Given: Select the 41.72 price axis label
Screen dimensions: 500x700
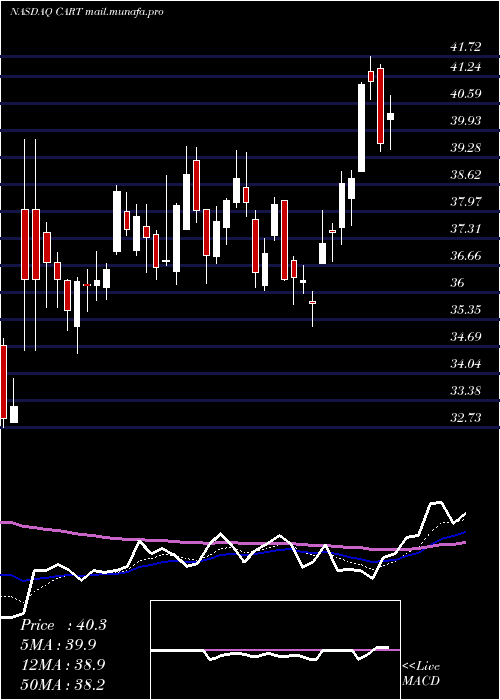Looking at the screenshot, I should point(466,47).
